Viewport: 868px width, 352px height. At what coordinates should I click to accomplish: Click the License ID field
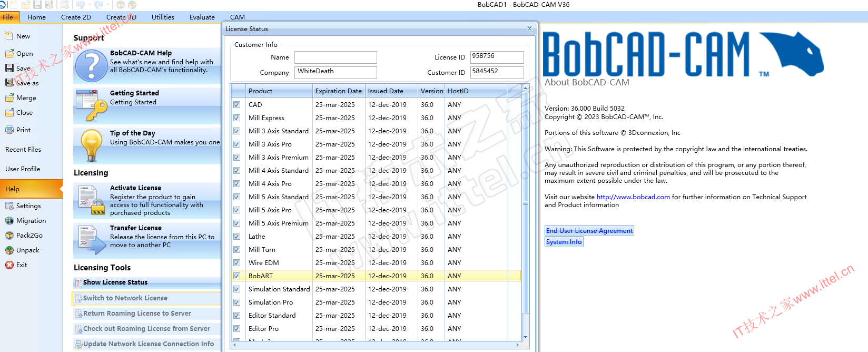tap(497, 57)
